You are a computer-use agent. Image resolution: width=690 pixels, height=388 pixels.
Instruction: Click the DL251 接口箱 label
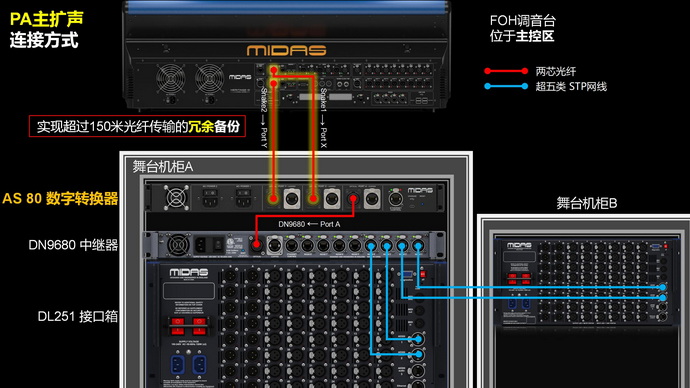click(78, 316)
